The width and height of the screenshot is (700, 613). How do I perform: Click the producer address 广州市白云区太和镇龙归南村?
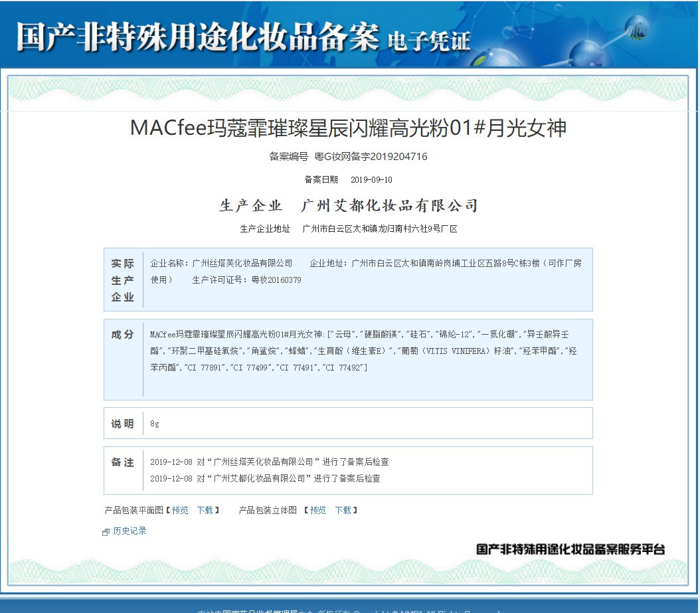point(379,229)
